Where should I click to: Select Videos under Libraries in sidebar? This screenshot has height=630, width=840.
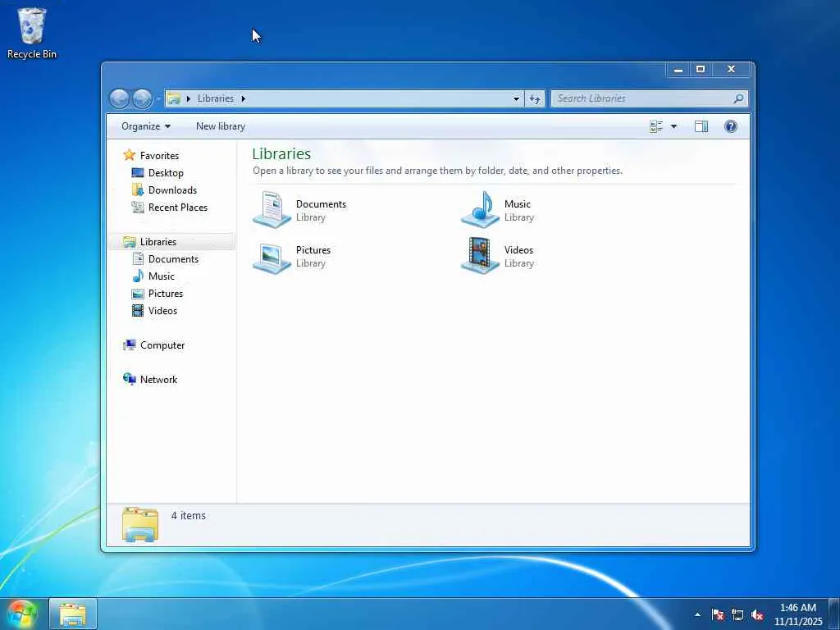(162, 311)
